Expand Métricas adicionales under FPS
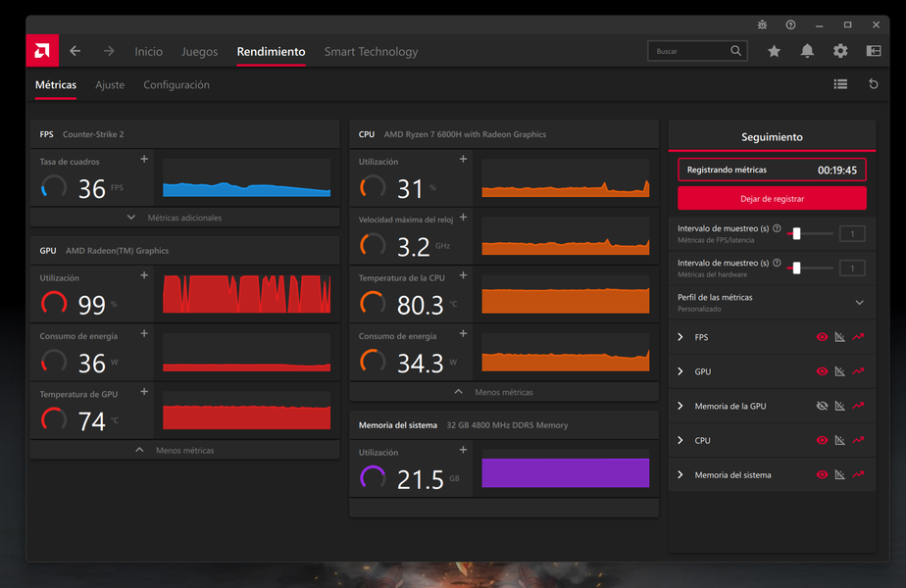906x588 pixels. click(x=184, y=218)
